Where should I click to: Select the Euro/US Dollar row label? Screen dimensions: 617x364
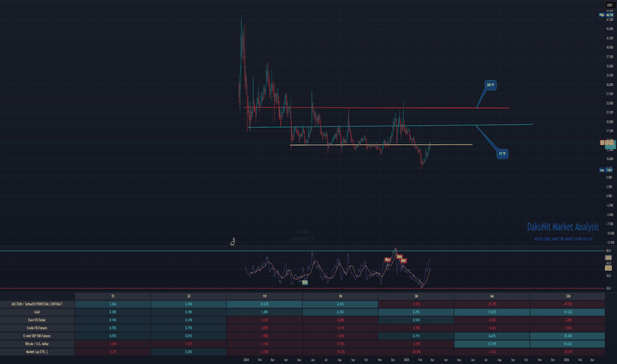pos(37,320)
